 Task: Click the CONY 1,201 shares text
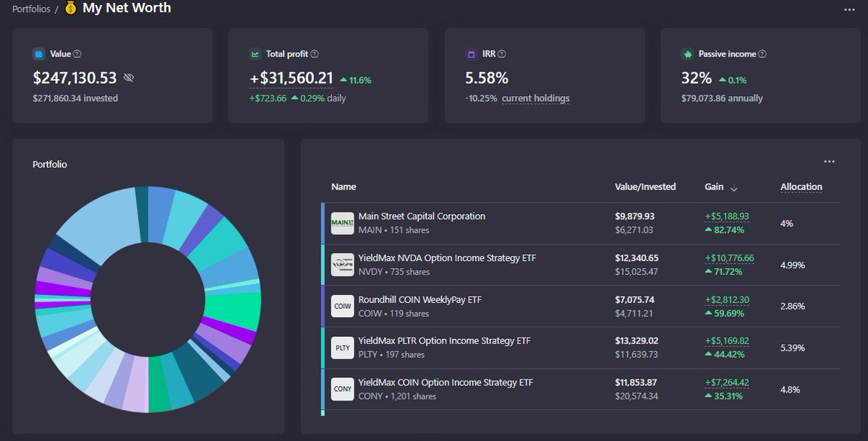[397, 396]
